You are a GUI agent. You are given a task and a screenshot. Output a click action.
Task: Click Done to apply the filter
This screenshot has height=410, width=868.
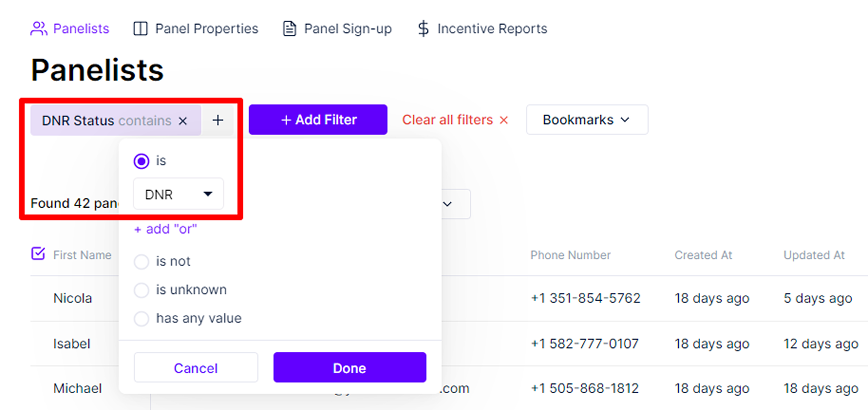click(349, 368)
